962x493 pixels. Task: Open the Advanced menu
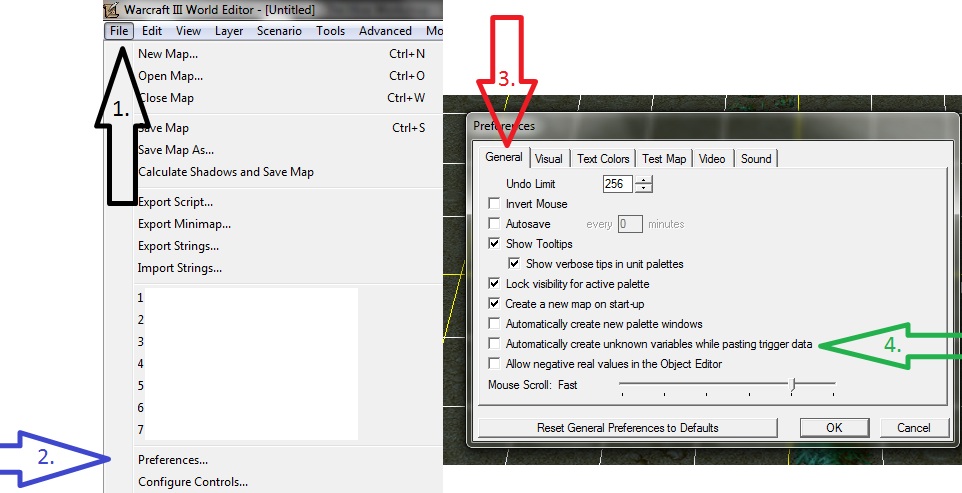[385, 31]
